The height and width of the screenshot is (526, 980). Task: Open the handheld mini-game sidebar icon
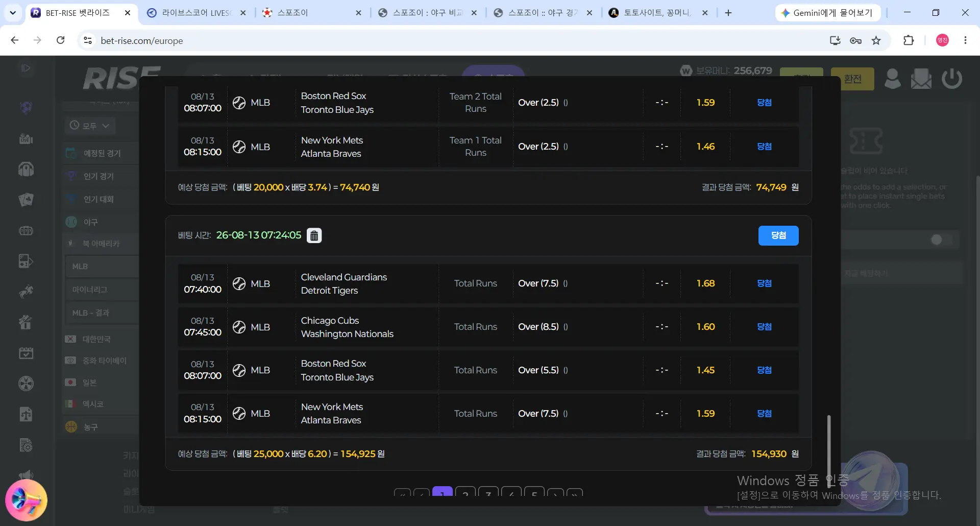point(26,261)
